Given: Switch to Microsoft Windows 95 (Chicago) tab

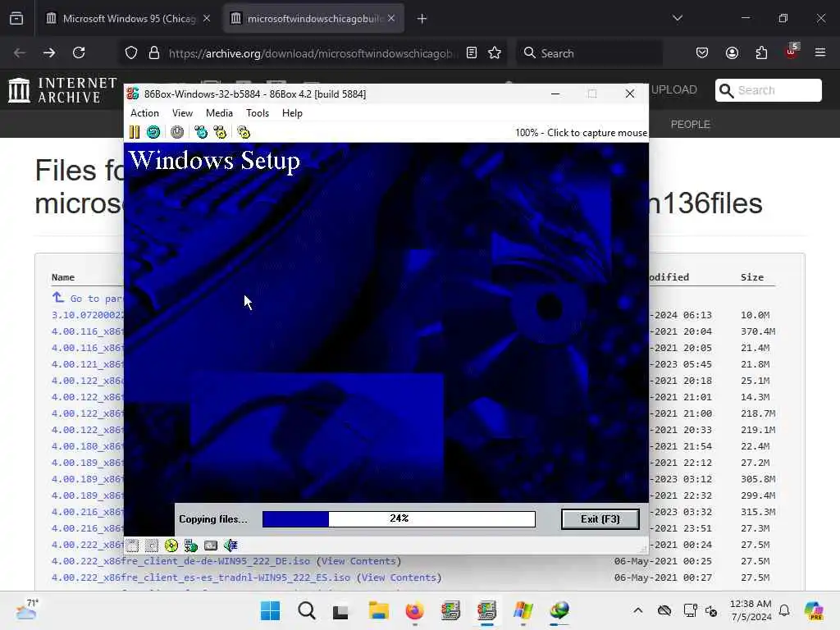Looking at the screenshot, I should click(x=129, y=19).
